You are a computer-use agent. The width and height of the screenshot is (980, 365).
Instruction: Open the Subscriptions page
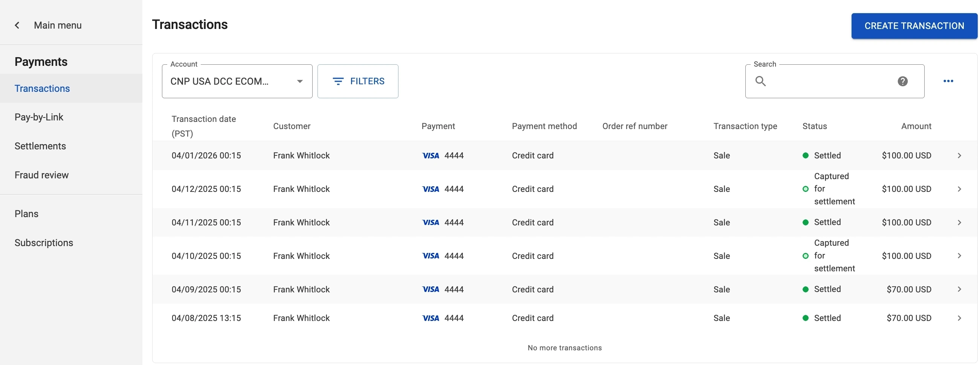pos(44,243)
